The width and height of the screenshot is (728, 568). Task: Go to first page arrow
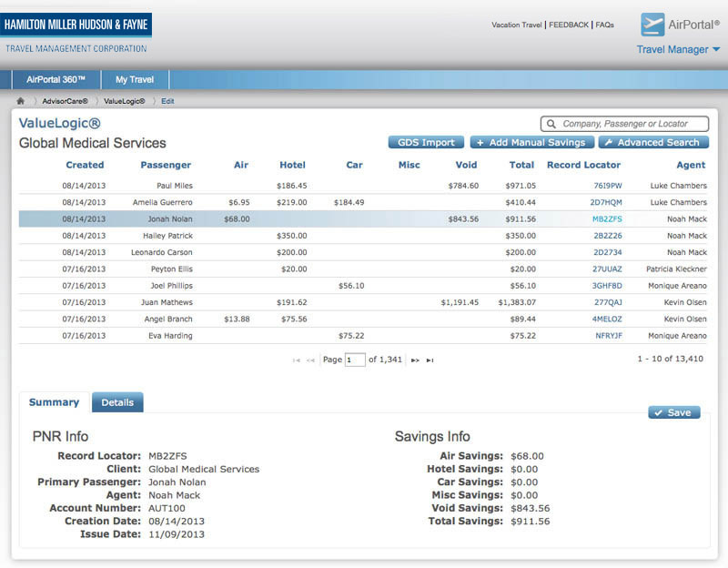click(x=297, y=360)
